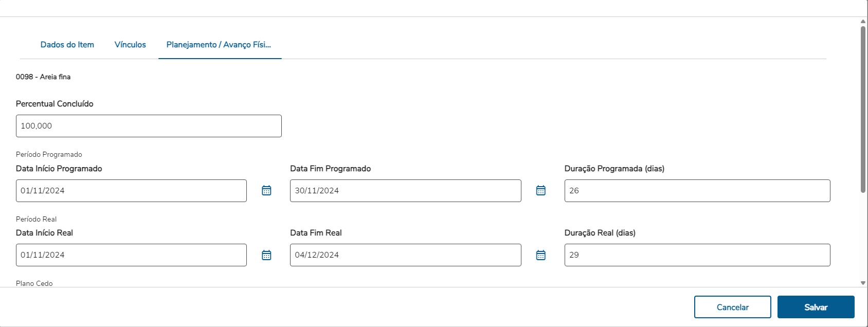Click the scrollbar down arrow

tap(863, 283)
